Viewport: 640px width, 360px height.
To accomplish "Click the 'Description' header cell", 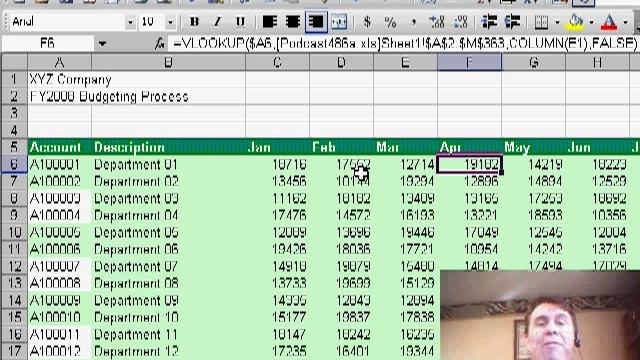I will [168, 147].
